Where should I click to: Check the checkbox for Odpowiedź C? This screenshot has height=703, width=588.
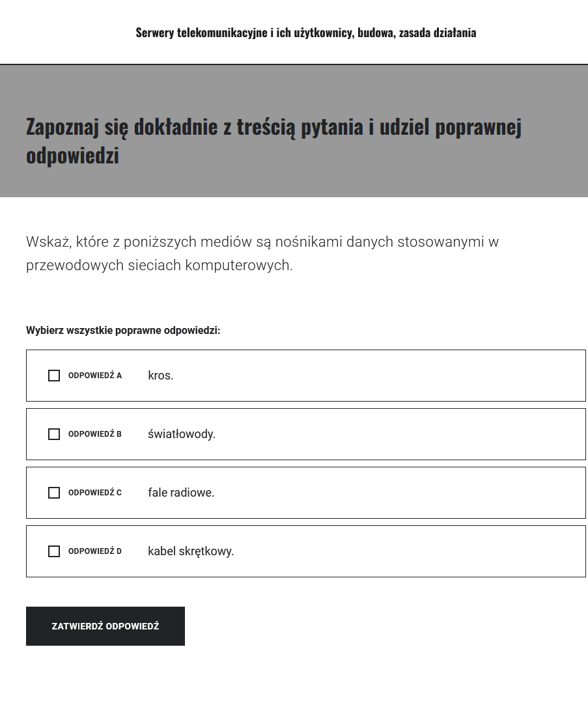54,493
